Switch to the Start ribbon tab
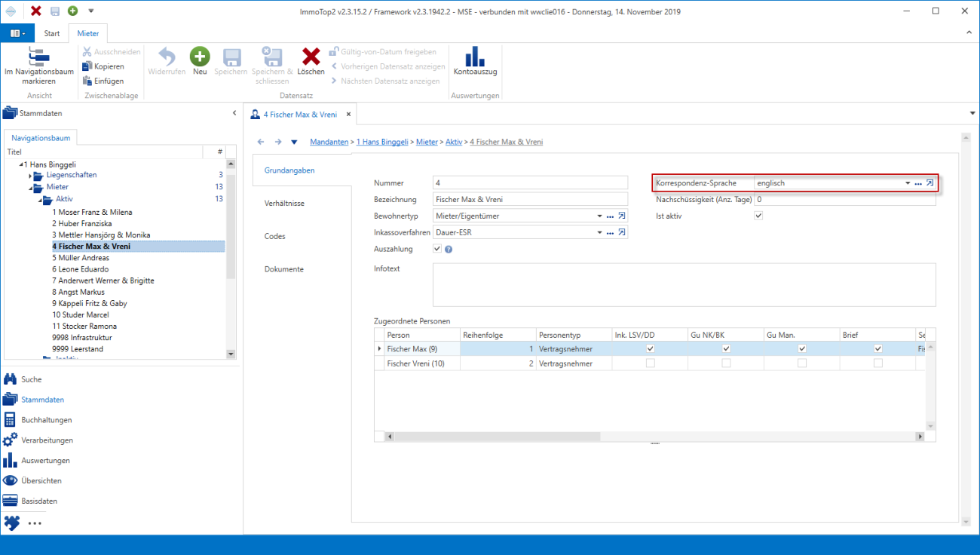The width and height of the screenshot is (980, 555). pyautogui.click(x=52, y=33)
